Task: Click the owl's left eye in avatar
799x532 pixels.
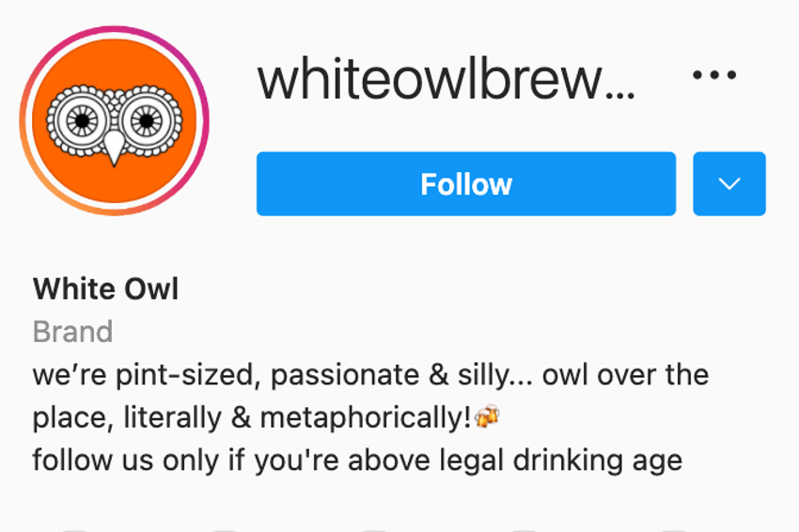Action: point(82,120)
